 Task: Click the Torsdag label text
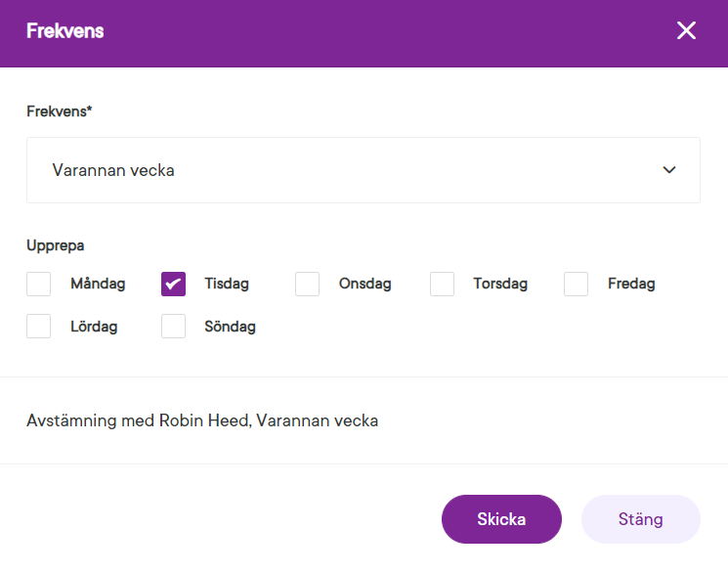click(x=500, y=285)
